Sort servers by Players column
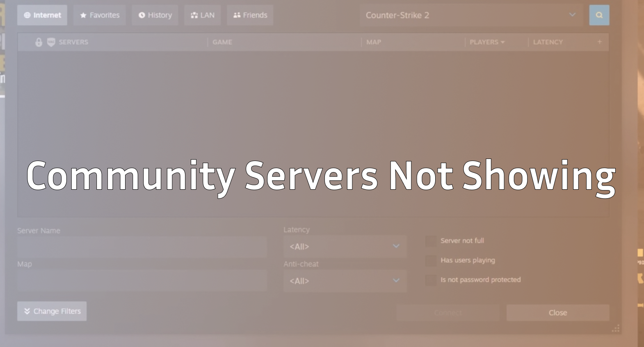644x347 pixels. point(486,42)
